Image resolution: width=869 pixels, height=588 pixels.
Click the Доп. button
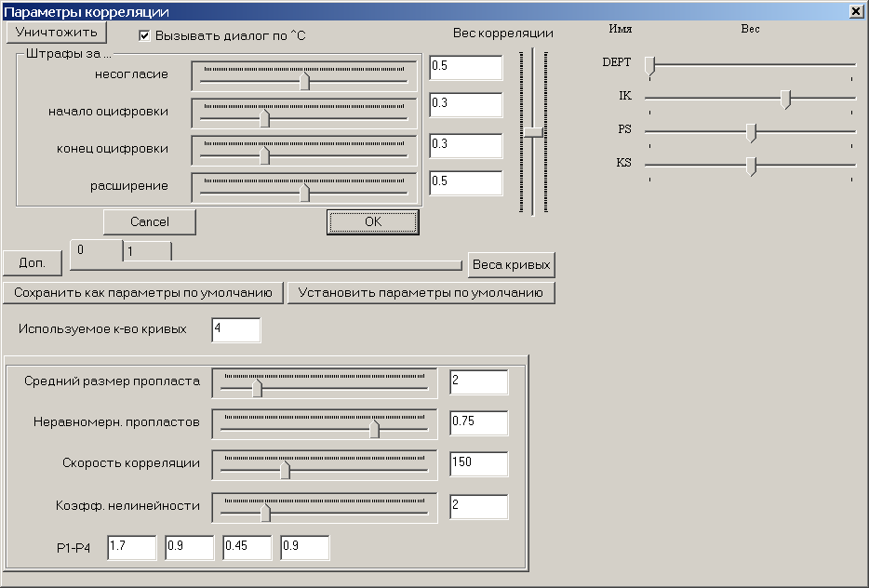coord(33,263)
